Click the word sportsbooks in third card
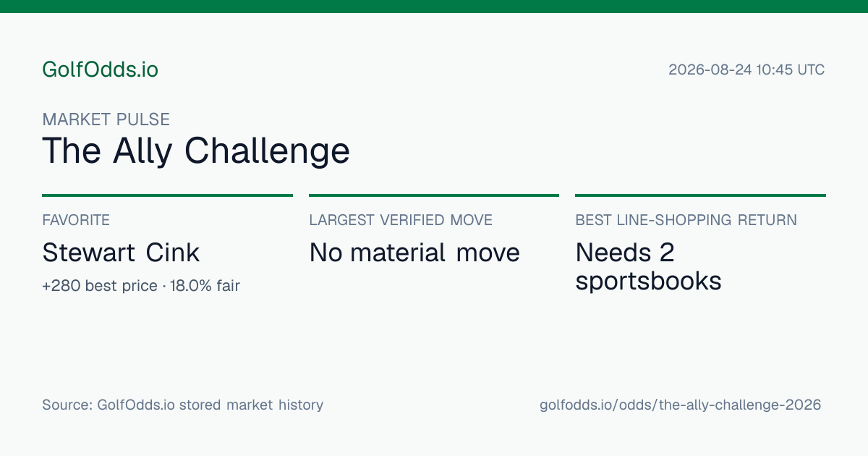Image resolution: width=868 pixels, height=456 pixels. 648,281
